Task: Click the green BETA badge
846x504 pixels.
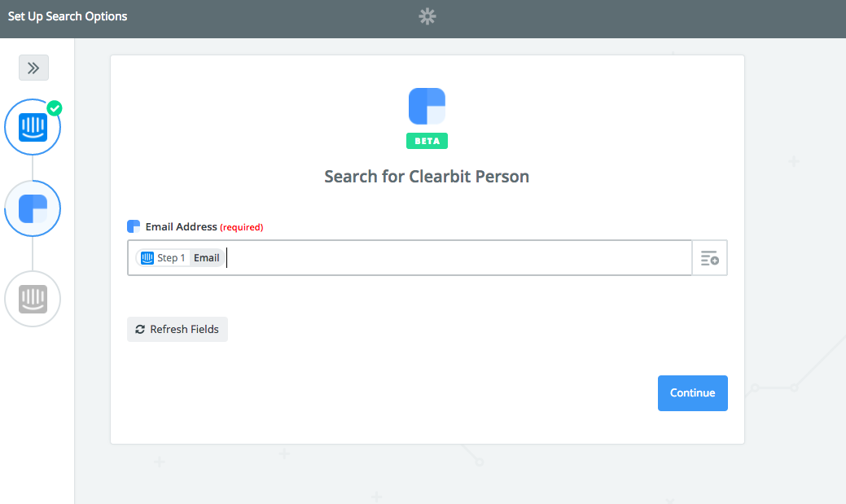Action: click(427, 141)
